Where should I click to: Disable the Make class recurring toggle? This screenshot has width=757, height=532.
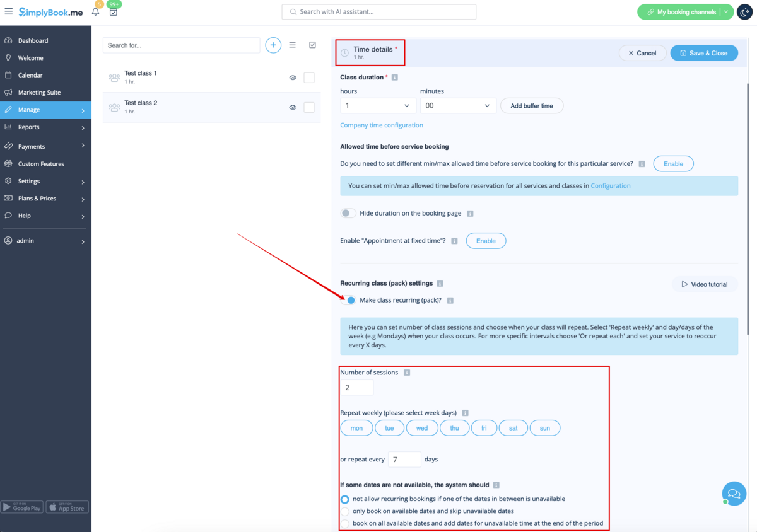(x=348, y=300)
